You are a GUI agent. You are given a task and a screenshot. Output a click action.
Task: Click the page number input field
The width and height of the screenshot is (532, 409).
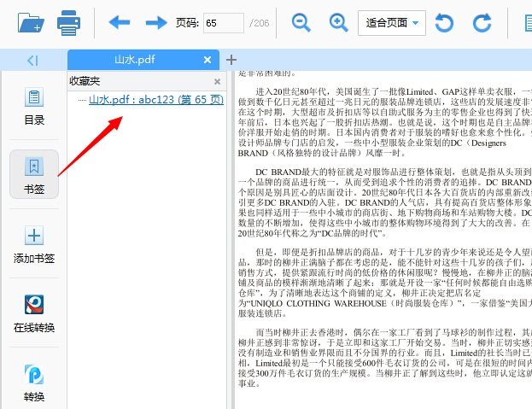point(223,23)
